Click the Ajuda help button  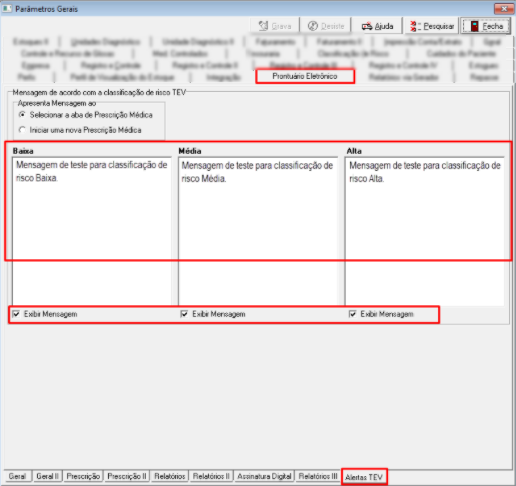[x=377, y=26]
